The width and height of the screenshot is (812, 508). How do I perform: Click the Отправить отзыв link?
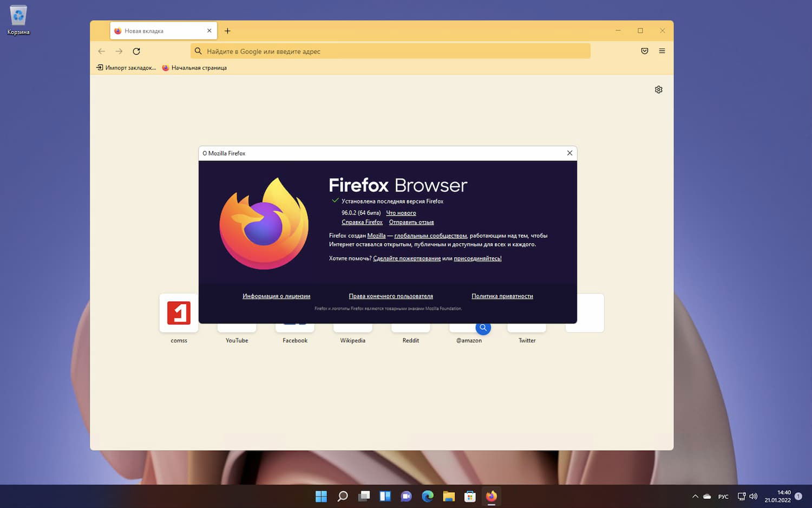[x=411, y=222]
